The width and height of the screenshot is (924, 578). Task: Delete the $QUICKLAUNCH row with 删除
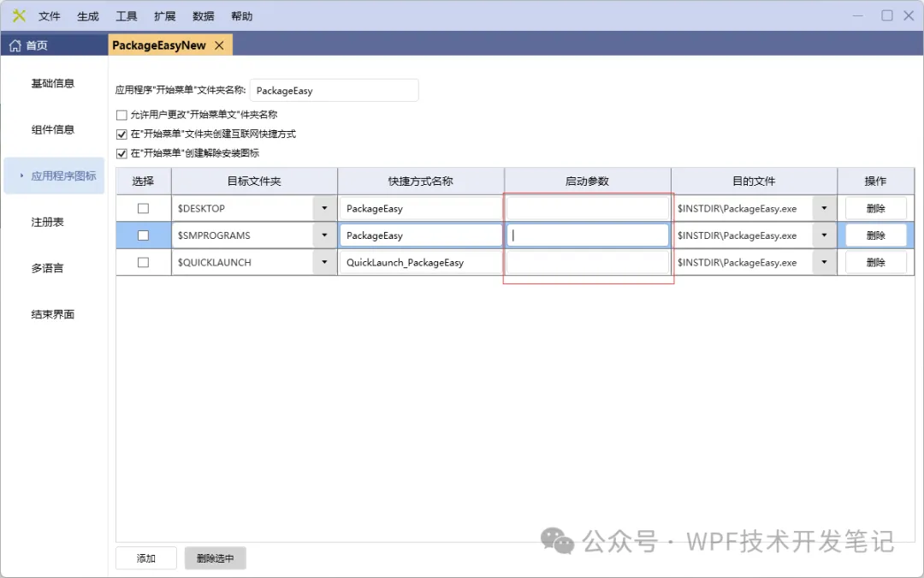click(876, 263)
